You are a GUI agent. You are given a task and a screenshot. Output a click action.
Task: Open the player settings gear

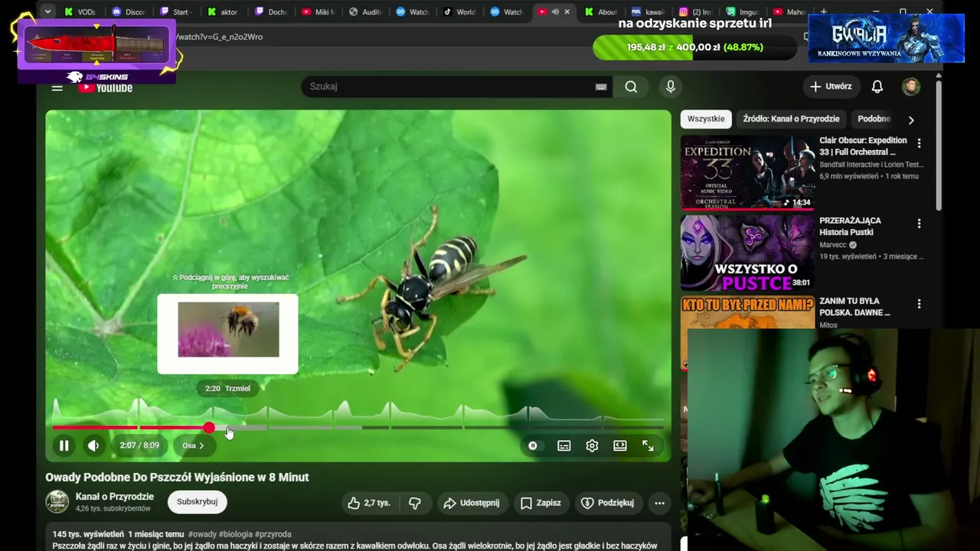point(592,445)
